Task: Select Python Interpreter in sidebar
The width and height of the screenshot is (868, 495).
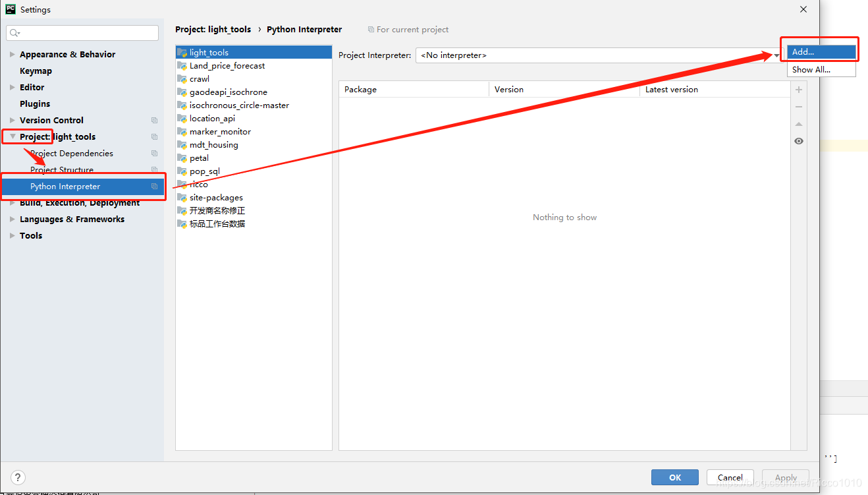Action: (82, 187)
